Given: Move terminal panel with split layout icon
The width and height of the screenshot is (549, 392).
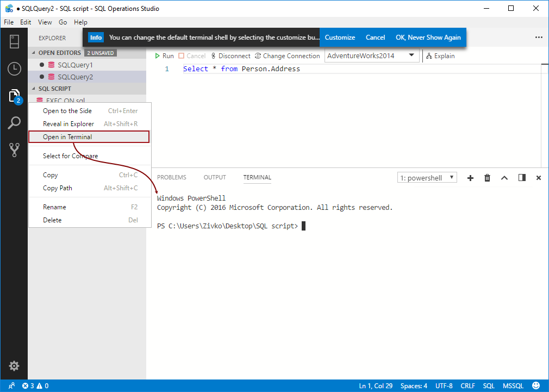Looking at the screenshot, I should click(x=522, y=178).
